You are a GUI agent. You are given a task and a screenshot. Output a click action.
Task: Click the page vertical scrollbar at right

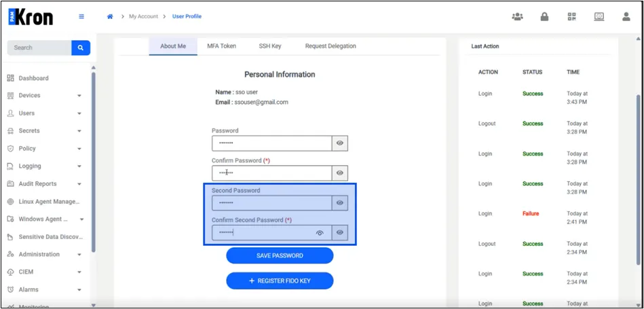pos(638,179)
